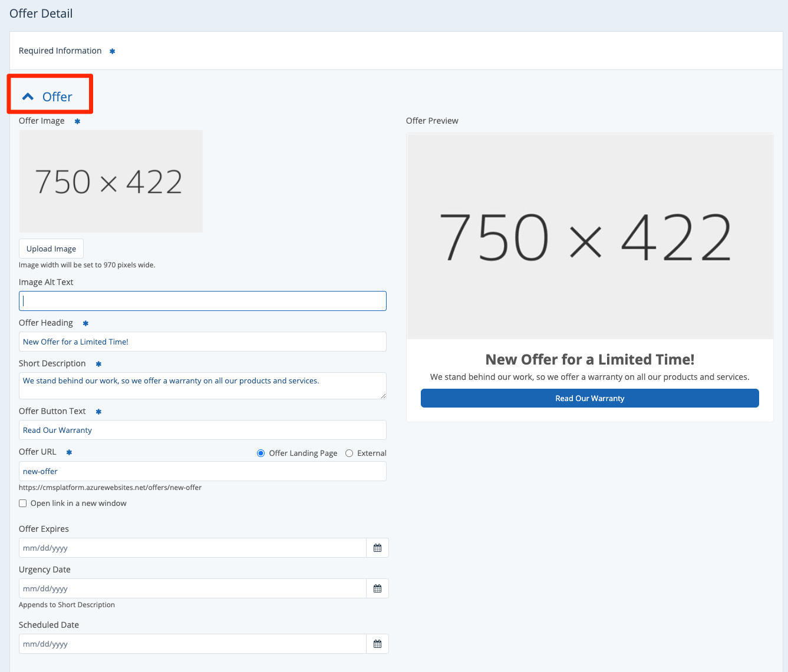The image size is (788, 672).
Task: Click the Offer Button Text field
Action: (202, 430)
